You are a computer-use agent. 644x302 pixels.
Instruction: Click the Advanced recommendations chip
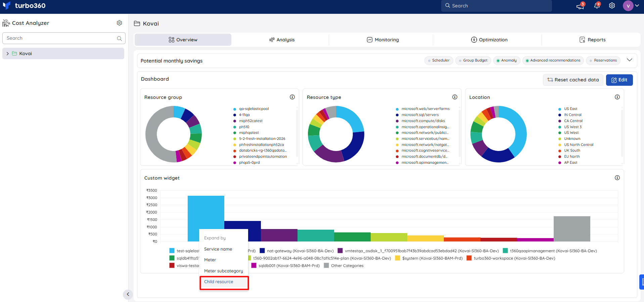pyautogui.click(x=553, y=61)
